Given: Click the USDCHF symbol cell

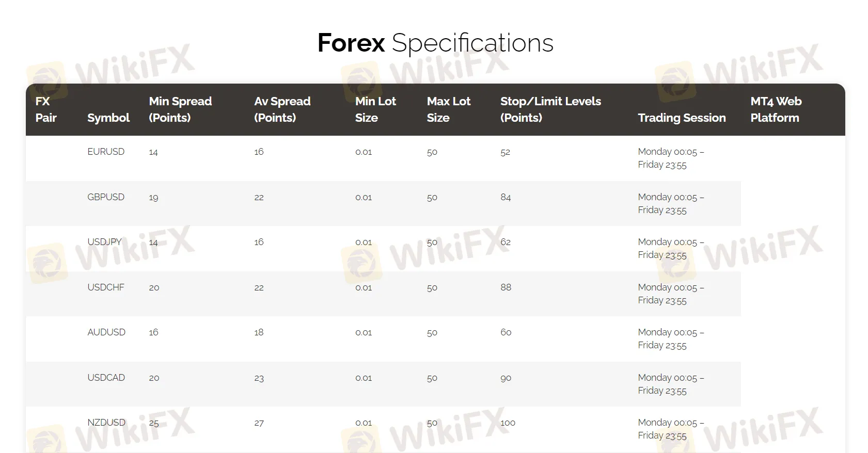Looking at the screenshot, I should point(106,287).
